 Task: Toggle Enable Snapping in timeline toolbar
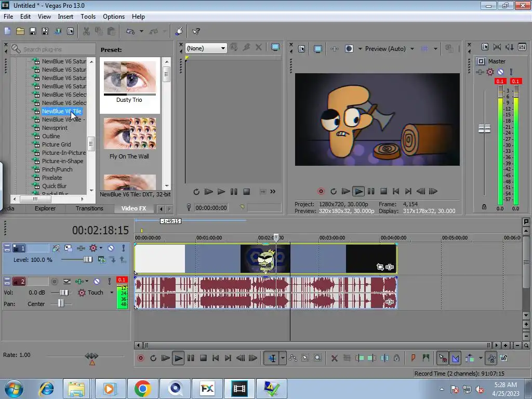(x=443, y=358)
